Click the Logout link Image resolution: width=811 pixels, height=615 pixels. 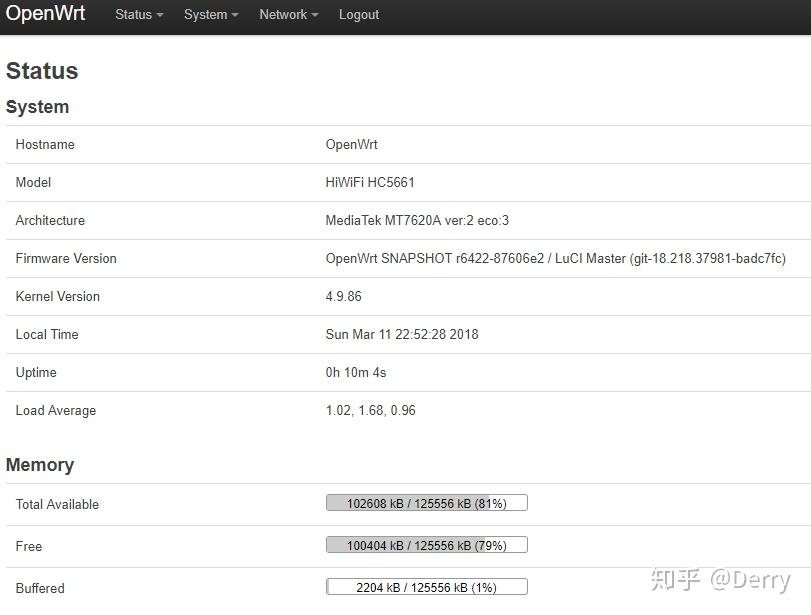(x=358, y=15)
